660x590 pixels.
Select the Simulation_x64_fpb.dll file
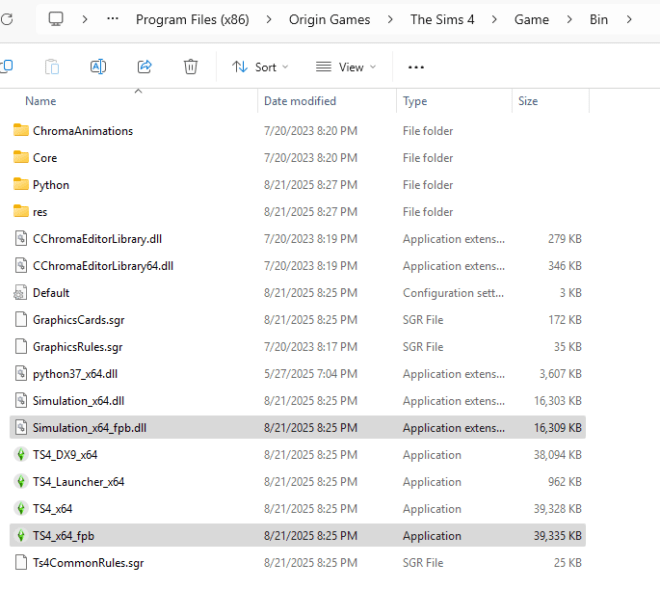(x=90, y=428)
